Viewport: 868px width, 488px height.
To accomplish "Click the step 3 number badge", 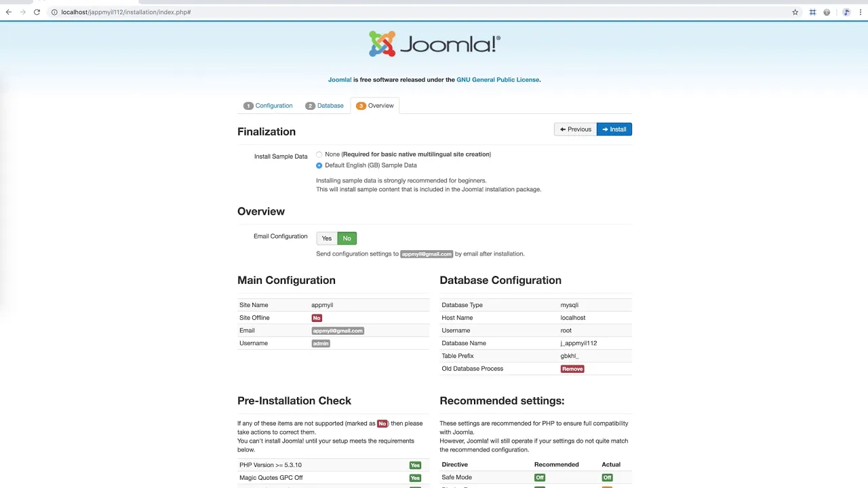I will tap(361, 106).
